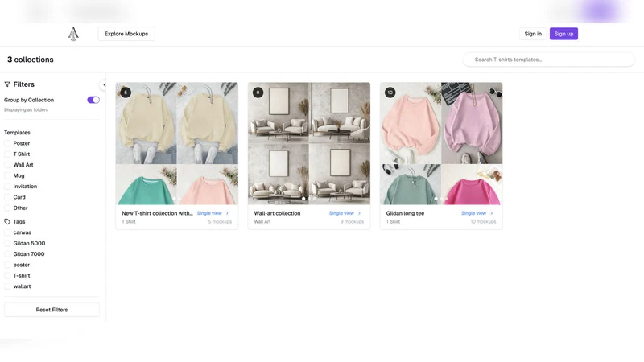644x362 pixels.
Task: Open the Gildan long tee thumbnail
Action: pyautogui.click(x=441, y=143)
